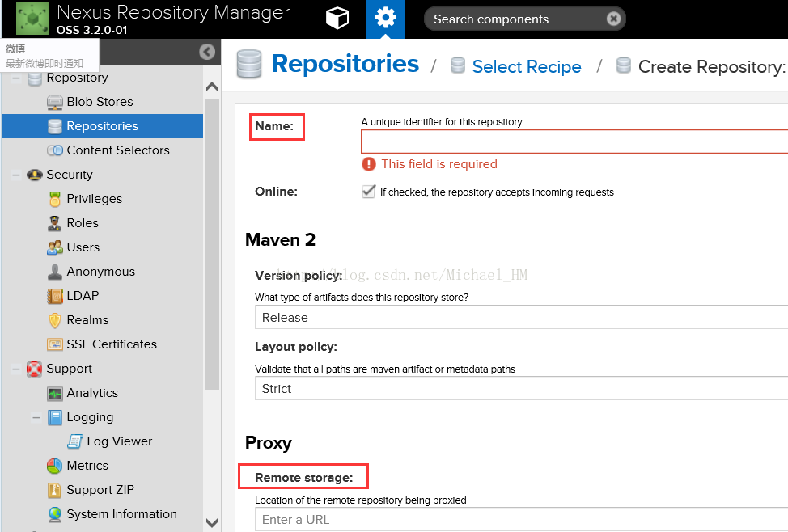Open Support ZIP in the sidebar
Screen dimensions: 788x532
pos(100,490)
